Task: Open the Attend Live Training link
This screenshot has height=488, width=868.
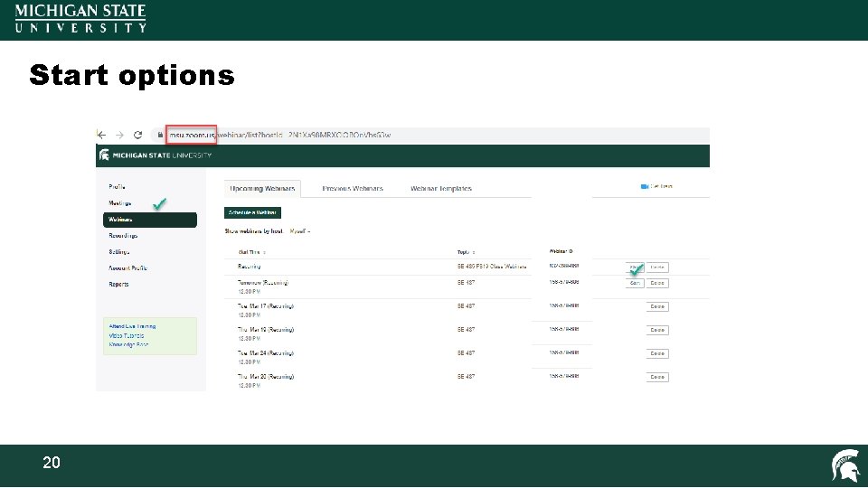Action: [132, 326]
